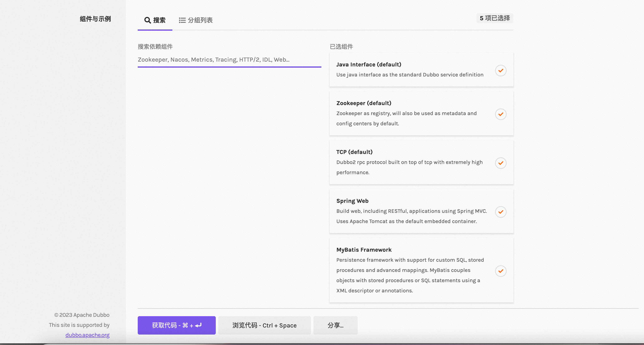This screenshot has width=644, height=345.
Task: Follow the dubbo.apache.org link
Action: pyautogui.click(x=87, y=335)
